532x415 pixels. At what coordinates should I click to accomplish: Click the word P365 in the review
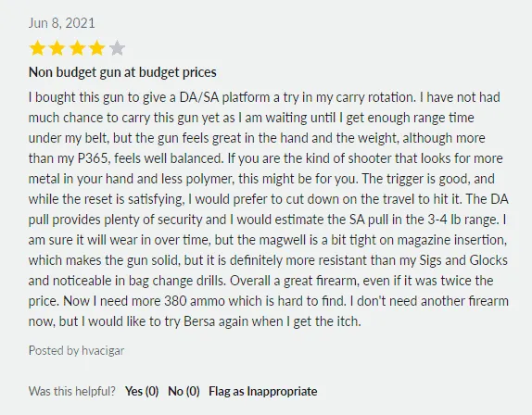pos(93,158)
